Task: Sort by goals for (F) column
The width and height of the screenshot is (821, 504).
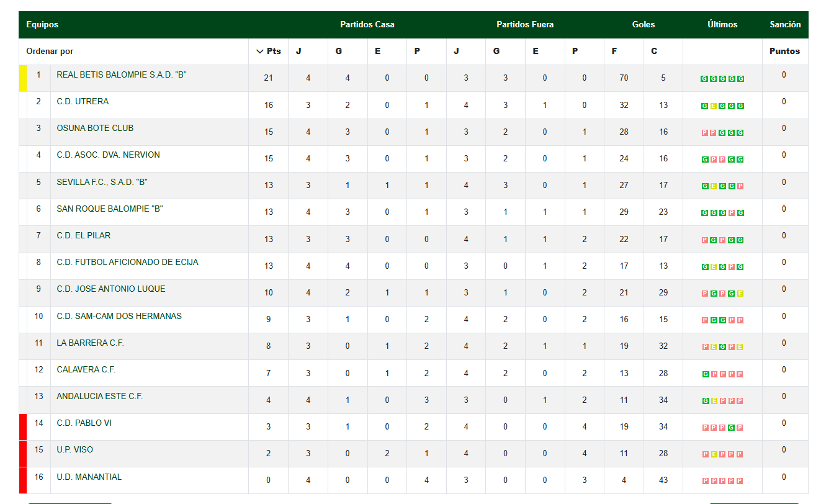Action: click(614, 52)
